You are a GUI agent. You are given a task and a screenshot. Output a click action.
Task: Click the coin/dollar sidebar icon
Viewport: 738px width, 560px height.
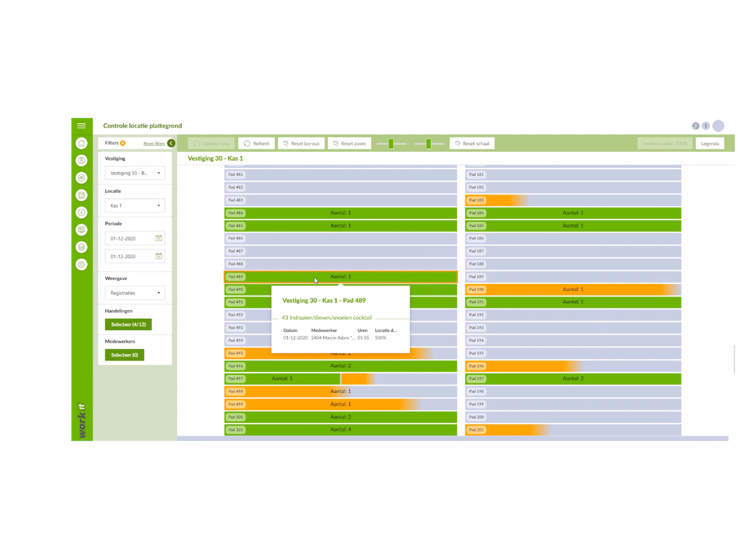[x=81, y=213]
